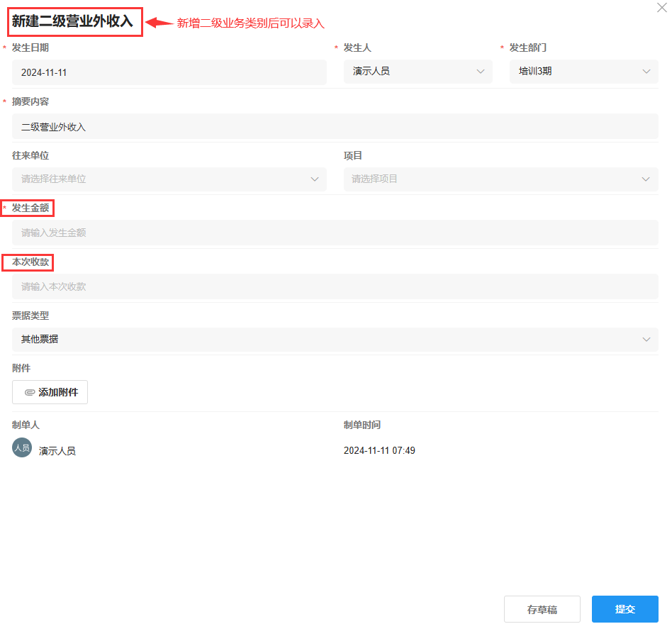Click the 人员 avatar icon beside 演示人员
The height and width of the screenshot is (624, 672).
21,447
